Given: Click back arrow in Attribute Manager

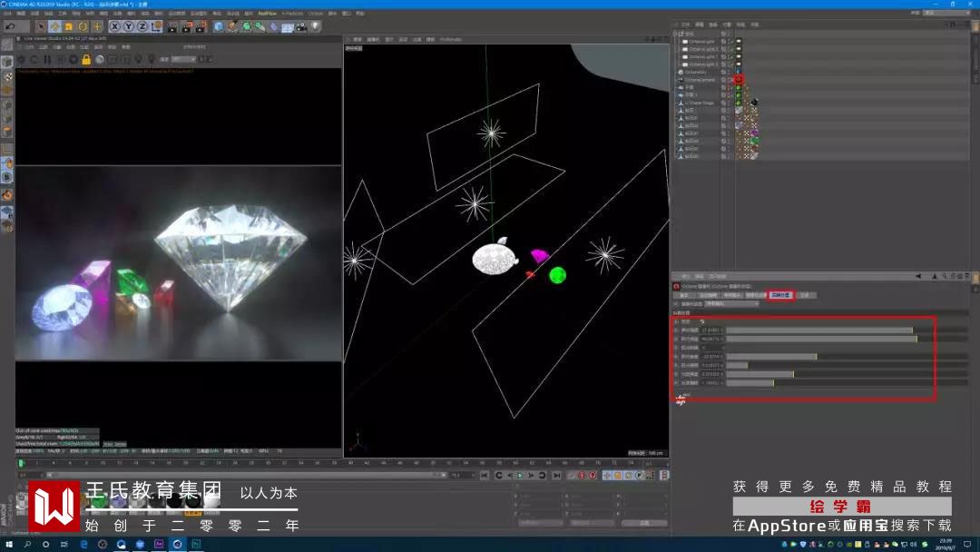Looking at the screenshot, I should click(x=918, y=276).
